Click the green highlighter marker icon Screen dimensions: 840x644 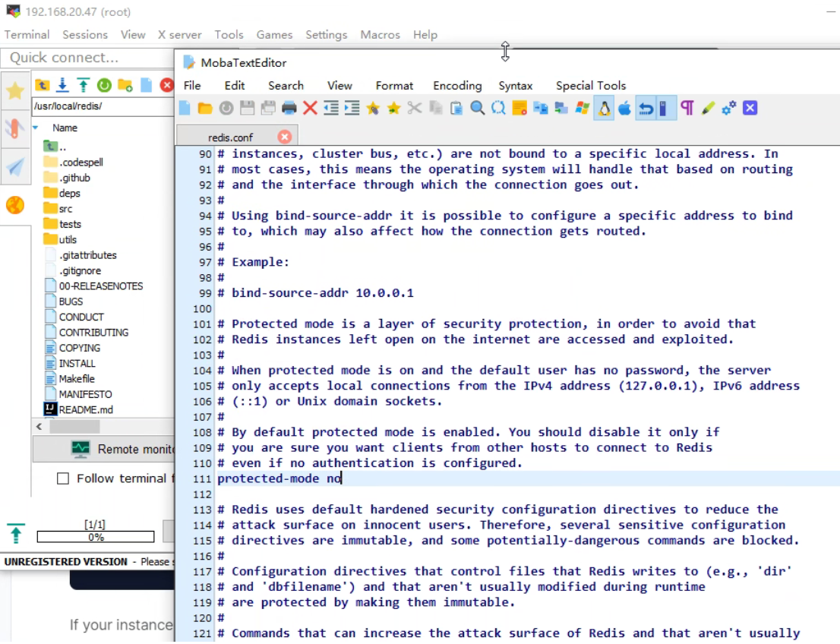[x=708, y=109]
